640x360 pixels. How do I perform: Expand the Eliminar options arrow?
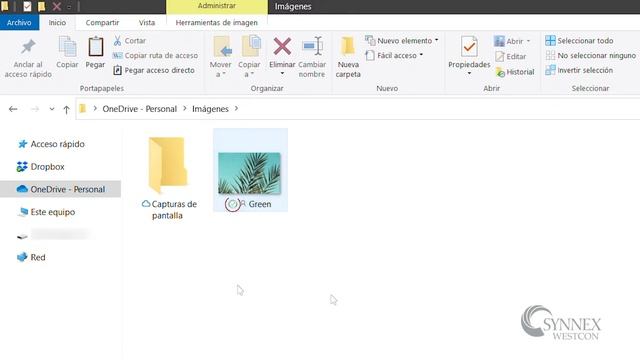click(282, 74)
